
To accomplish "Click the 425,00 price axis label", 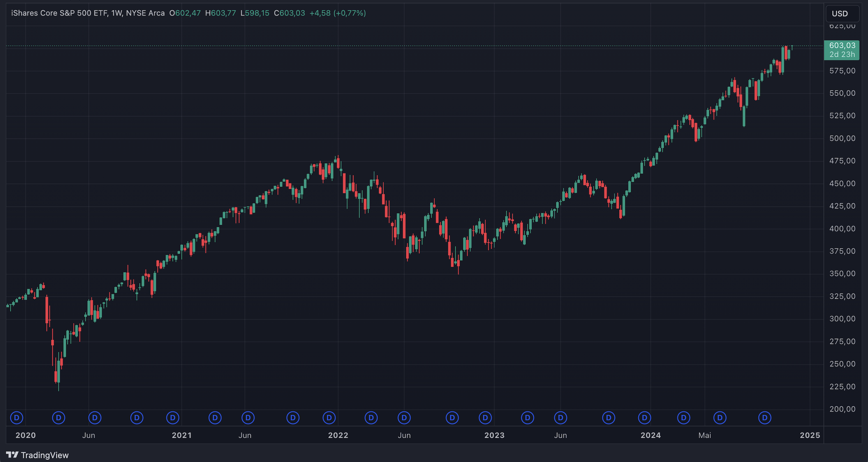I will point(842,206).
